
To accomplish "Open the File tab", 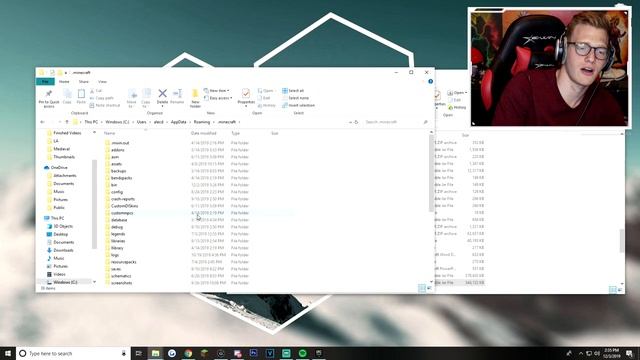I will click(x=45, y=82).
